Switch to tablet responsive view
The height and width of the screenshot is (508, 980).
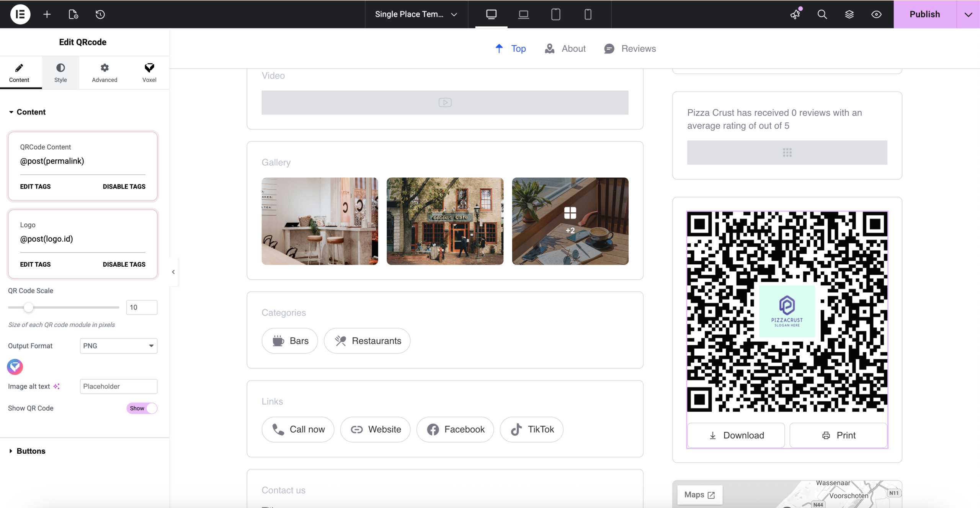[x=555, y=14]
